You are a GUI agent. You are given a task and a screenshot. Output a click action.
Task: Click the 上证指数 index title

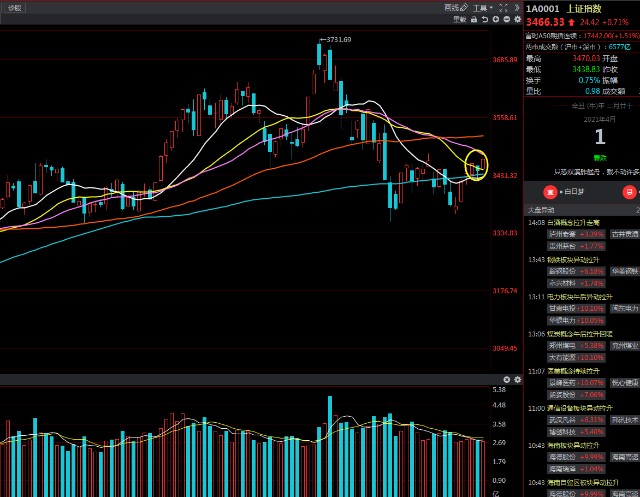588,8
